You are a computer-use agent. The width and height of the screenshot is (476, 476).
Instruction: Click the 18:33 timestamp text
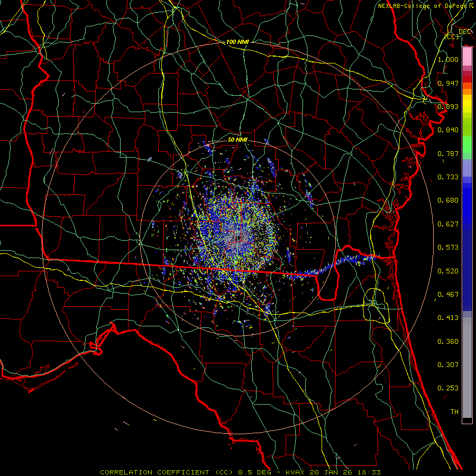[369, 472]
